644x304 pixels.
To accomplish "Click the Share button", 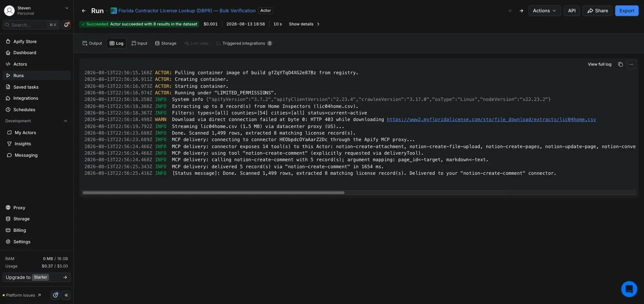I will pos(597,11).
